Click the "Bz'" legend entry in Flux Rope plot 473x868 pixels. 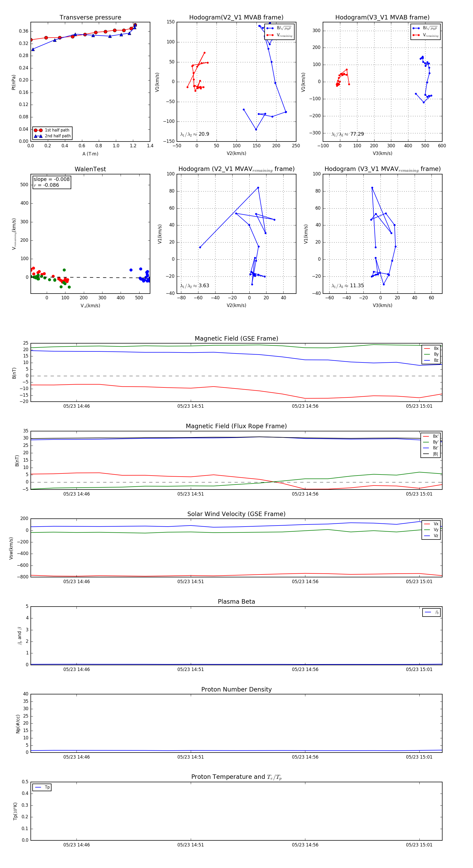(431, 448)
